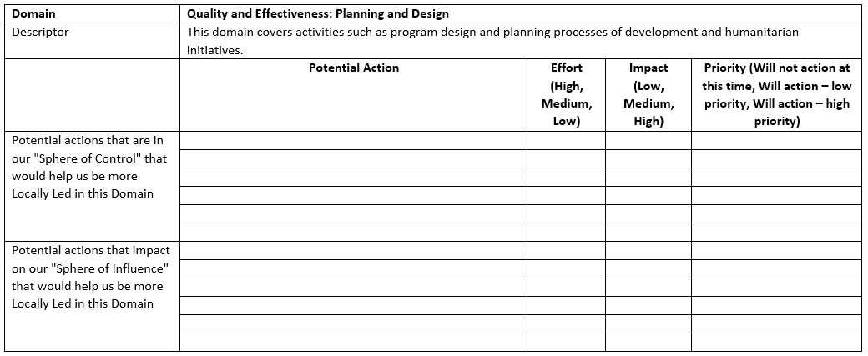Click the "Sphere of Control" row label text
This screenshot has height=356, width=868.
click(89, 167)
